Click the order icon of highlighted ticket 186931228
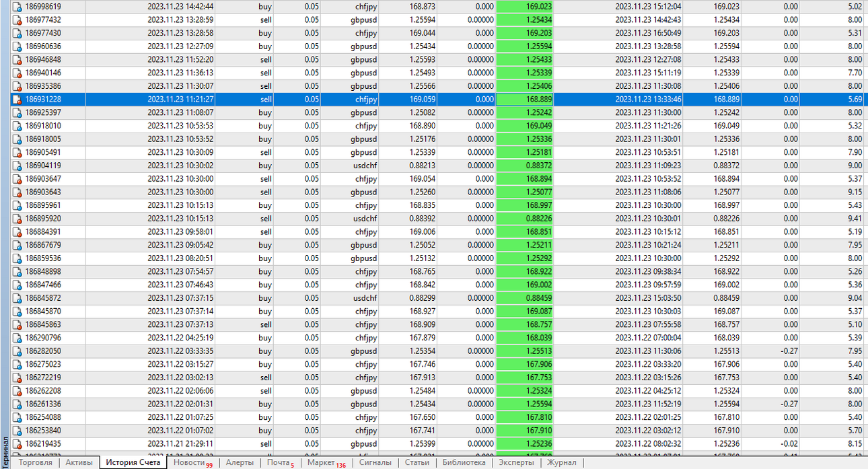This screenshot has width=868, height=469. tap(17, 99)
